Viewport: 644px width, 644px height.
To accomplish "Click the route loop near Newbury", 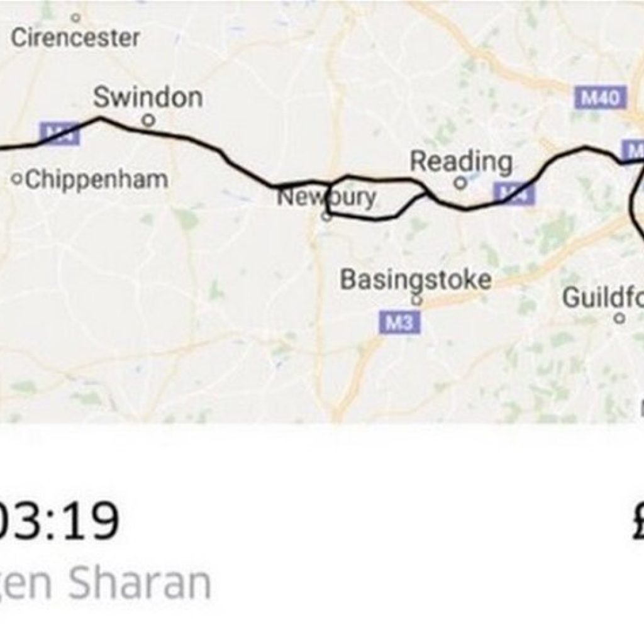I will 376,198.
